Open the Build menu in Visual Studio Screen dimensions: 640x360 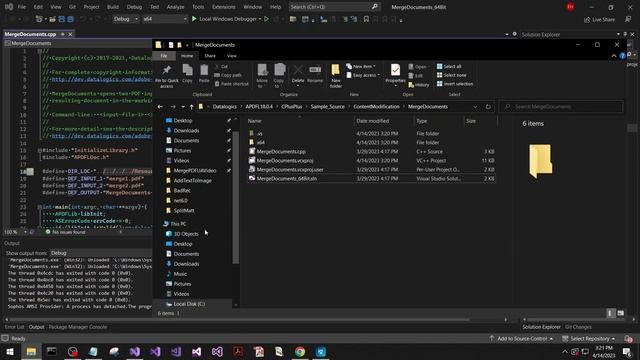tap(113, 7)
